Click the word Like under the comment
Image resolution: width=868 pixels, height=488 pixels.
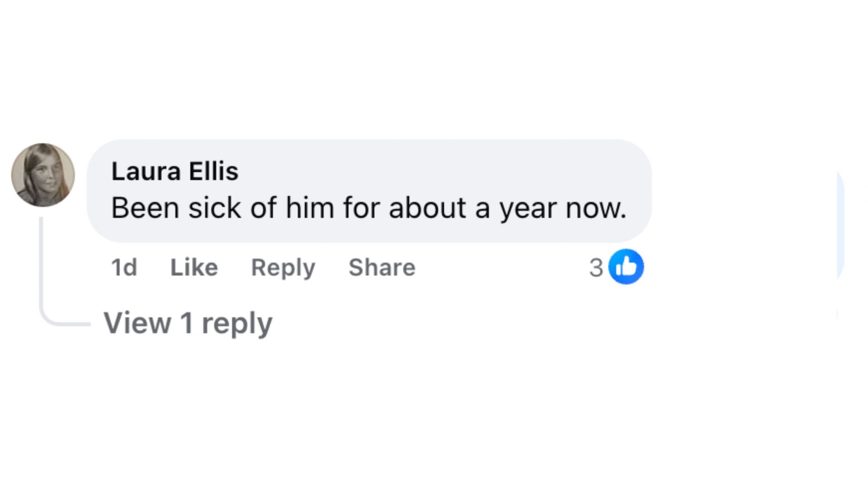pos(194,267)
